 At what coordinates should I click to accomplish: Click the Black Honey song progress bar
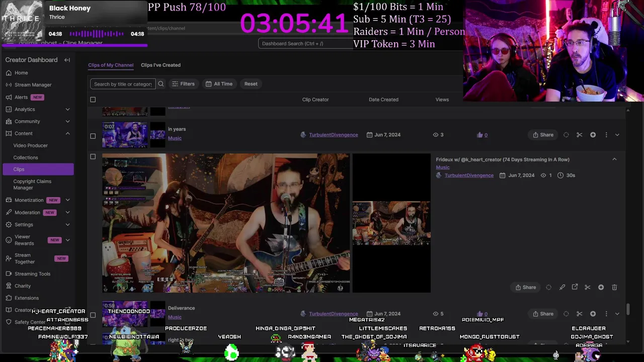(74, 45)
